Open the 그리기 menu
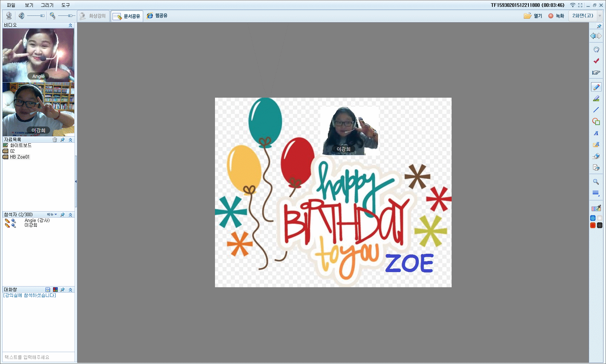This screenshot has height=364, width=606. 47,5
